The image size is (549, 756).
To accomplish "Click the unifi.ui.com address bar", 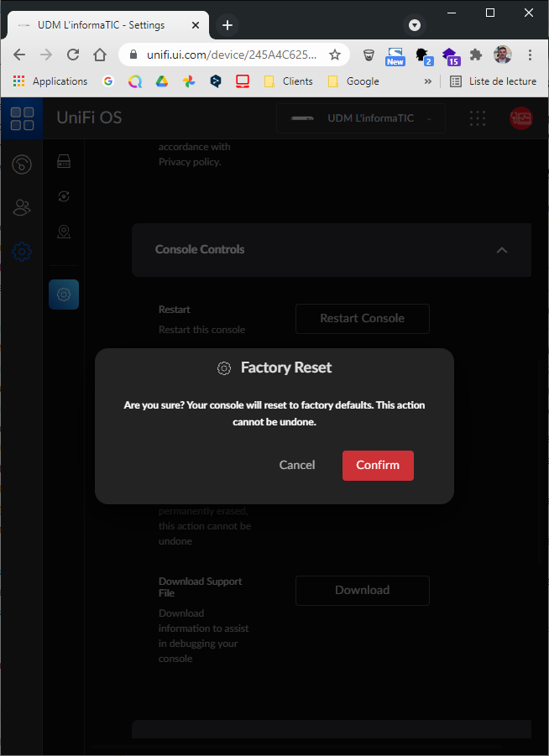I will click(x=232, y=55).
